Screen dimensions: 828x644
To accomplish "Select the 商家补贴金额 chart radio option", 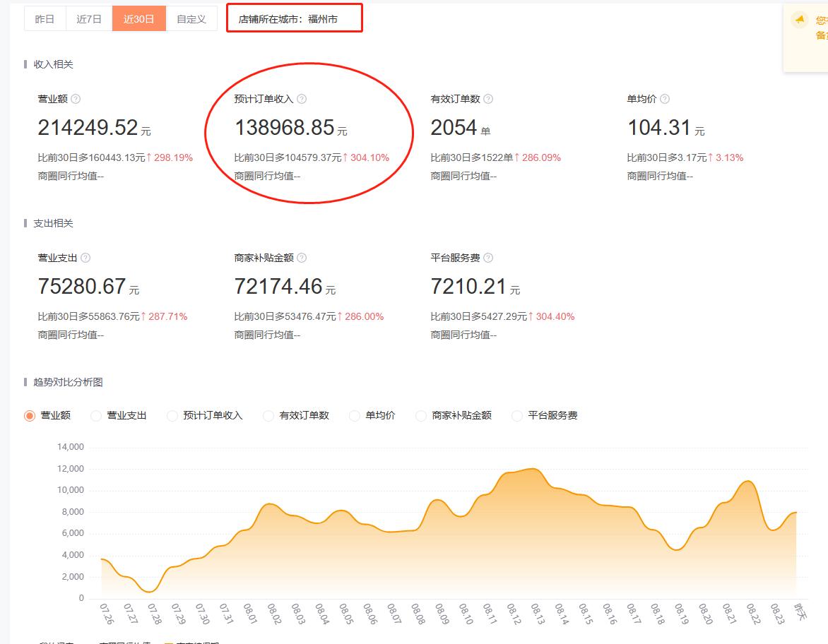I will point(421,416).
